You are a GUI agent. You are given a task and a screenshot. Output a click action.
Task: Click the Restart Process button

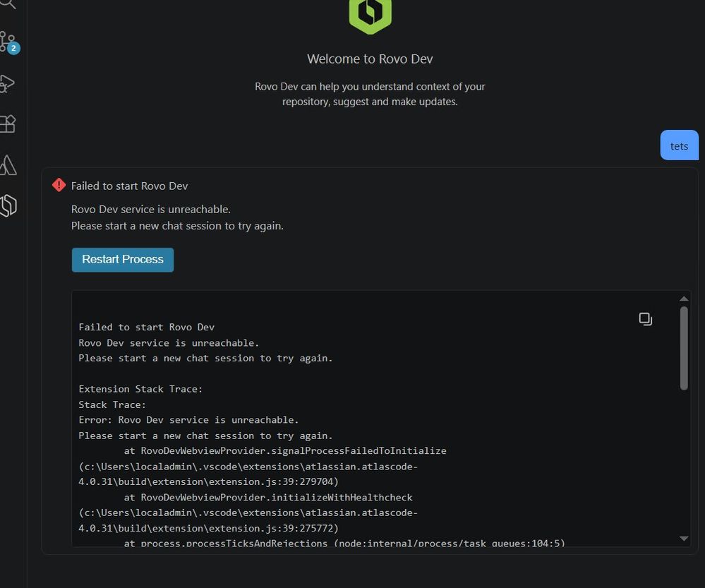[x=123, y=260]
